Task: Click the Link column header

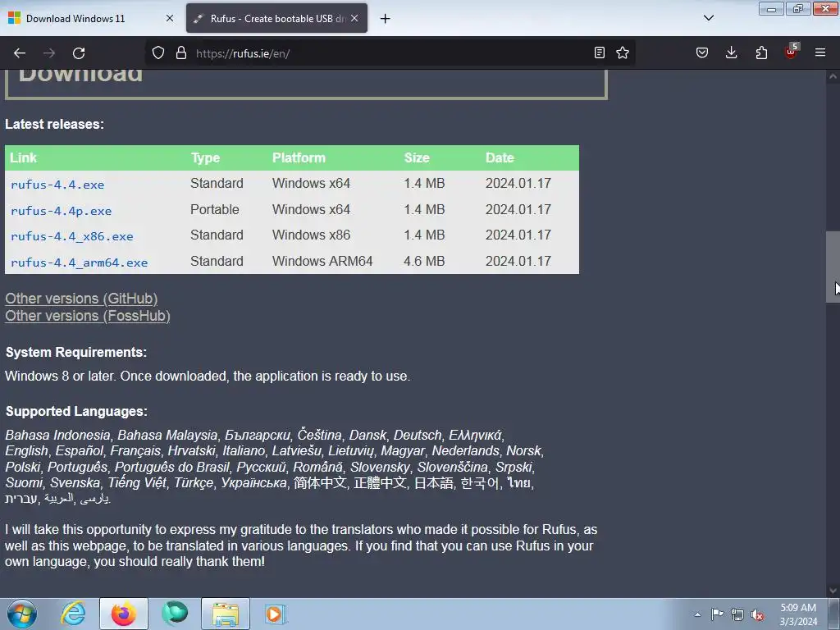Action: [x=23, y=157]
